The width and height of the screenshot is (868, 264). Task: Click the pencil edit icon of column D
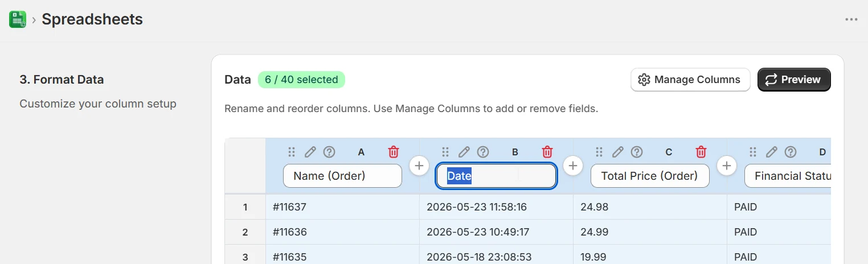click(772, 152)
